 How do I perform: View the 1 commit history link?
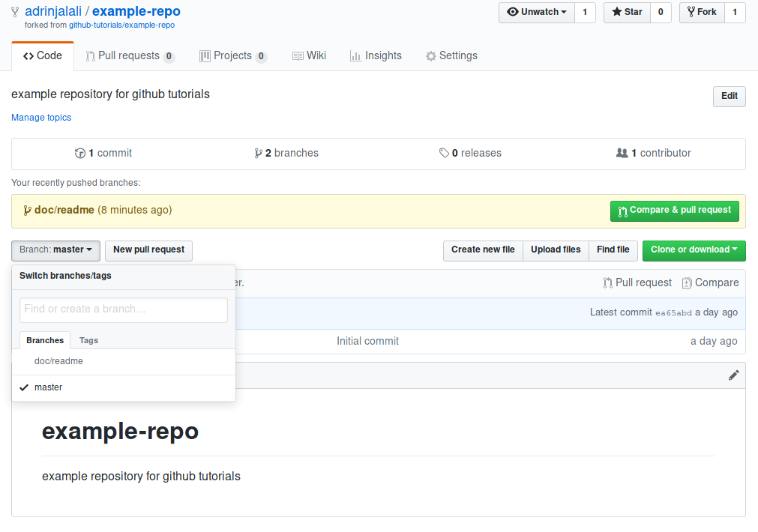(x=103, y=153)
